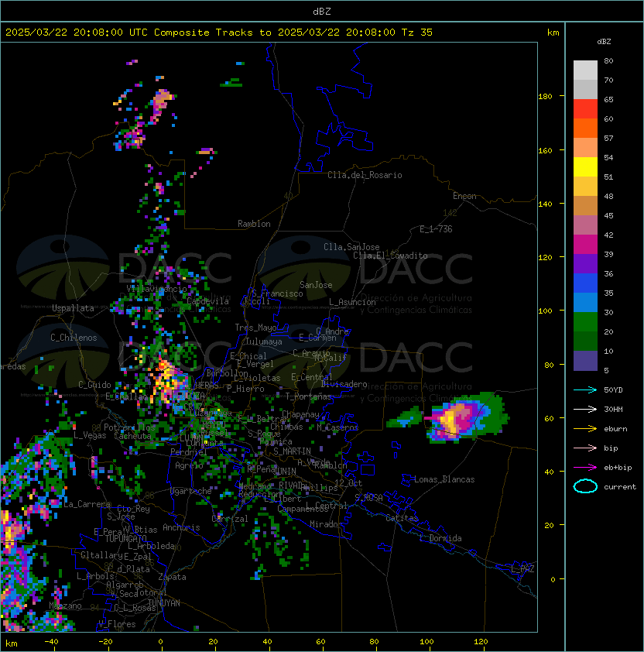Click the Mirador map label

tap(326, 524)
